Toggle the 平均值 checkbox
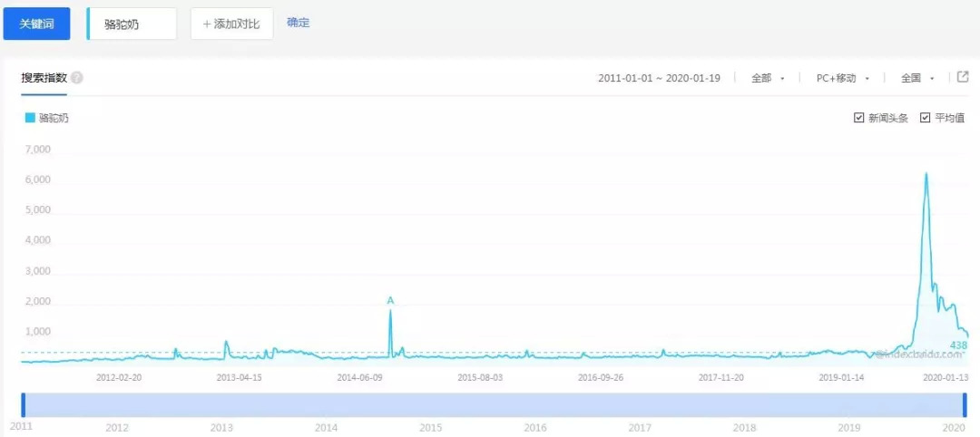980x437 pixels. pos(925,117)
